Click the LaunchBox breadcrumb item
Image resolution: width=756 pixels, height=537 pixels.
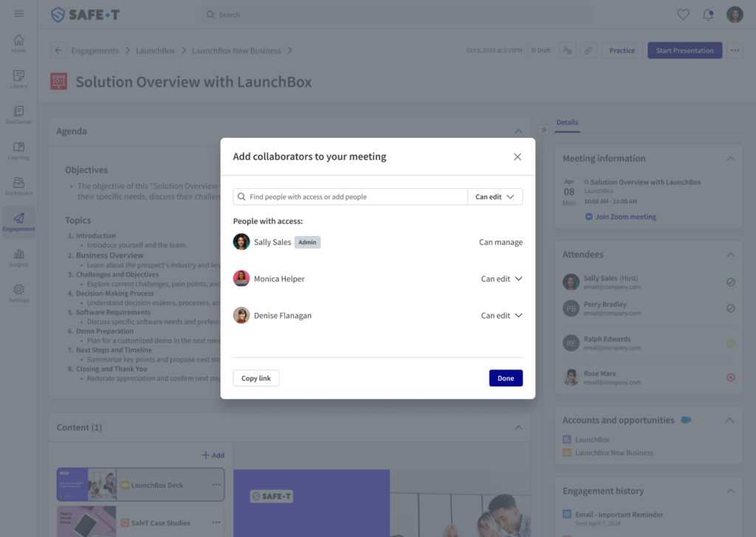(155, 51)
